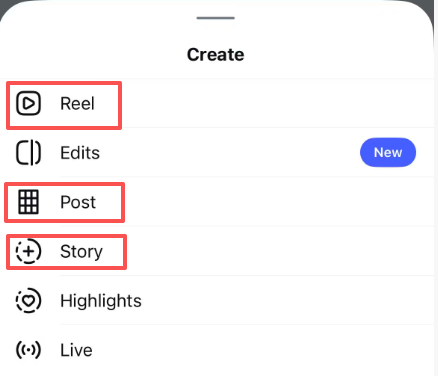This screenshot has height=376, width=438.
Task: Select Post to create a post
Action: 78,202
